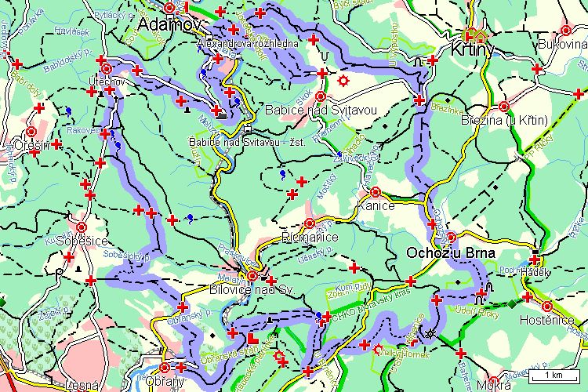The height and width of the screenshot is (392, 588).
Task: Click the red town marker above Adamov
Action: 170,7
